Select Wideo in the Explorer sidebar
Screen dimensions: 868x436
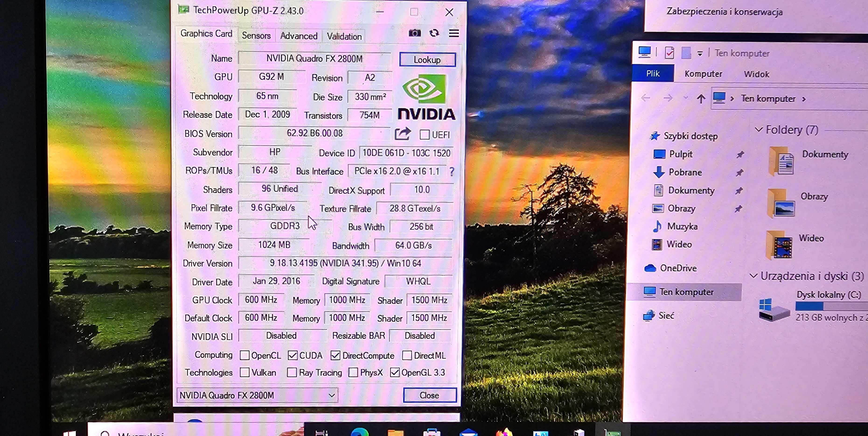click(x=679, y=244)
